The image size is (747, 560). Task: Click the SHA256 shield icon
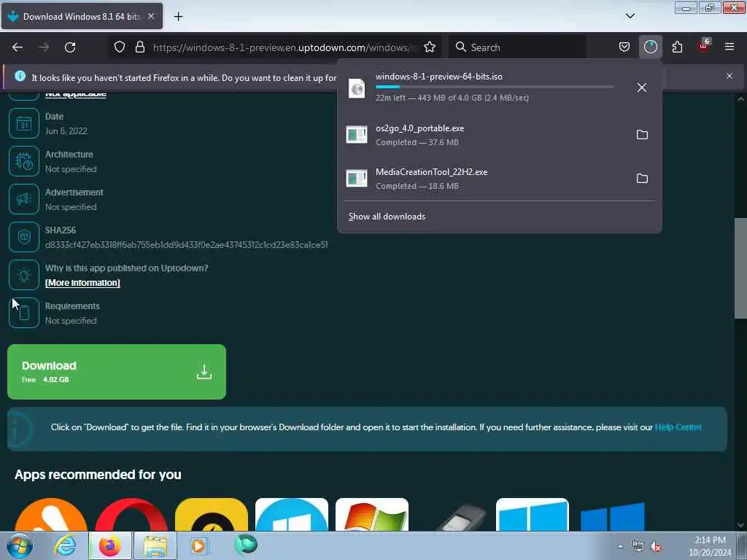(x=24, y=237)
